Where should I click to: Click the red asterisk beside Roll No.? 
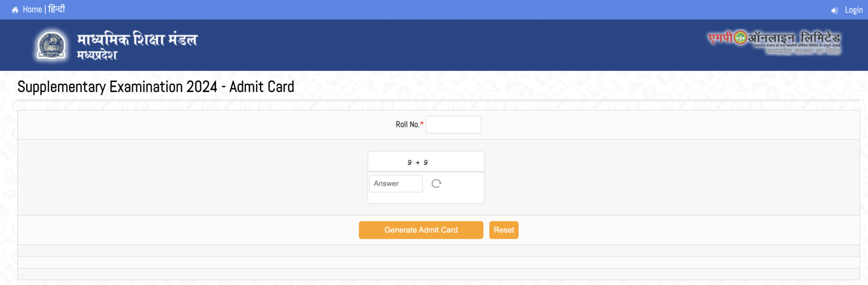click(421, 123)
